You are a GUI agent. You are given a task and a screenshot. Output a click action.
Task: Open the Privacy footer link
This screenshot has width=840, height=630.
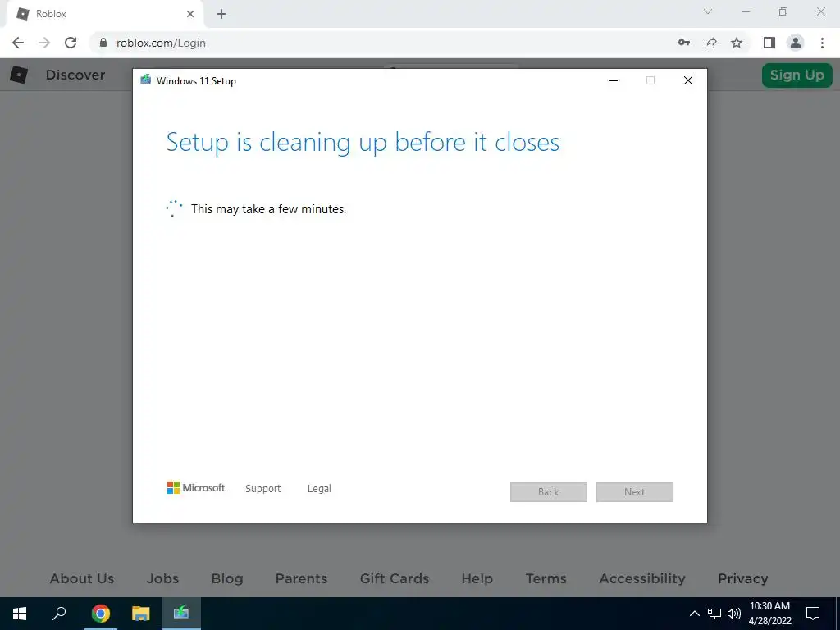coord(743,578)
